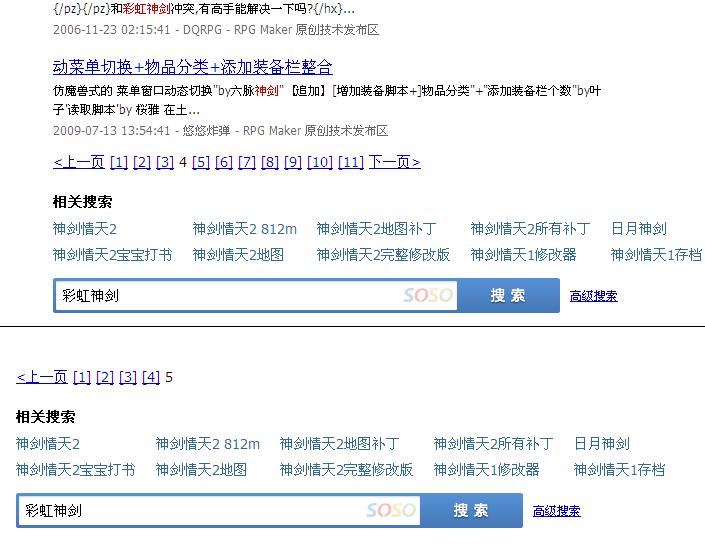Click the lower 相关搜索 heading
This screenshot has width=705, height=549.
tap(45, 416)
